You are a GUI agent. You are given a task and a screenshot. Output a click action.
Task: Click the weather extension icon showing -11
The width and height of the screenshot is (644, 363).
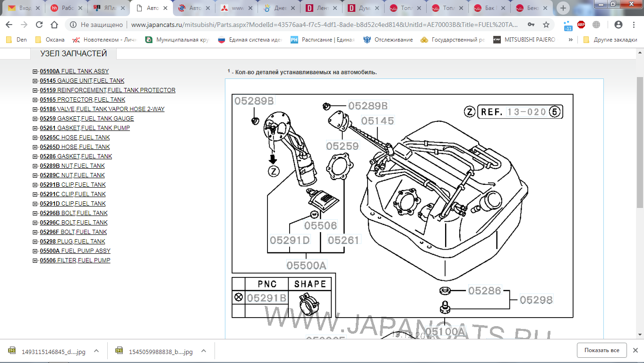pyautogui.click(x=567, y=26)
